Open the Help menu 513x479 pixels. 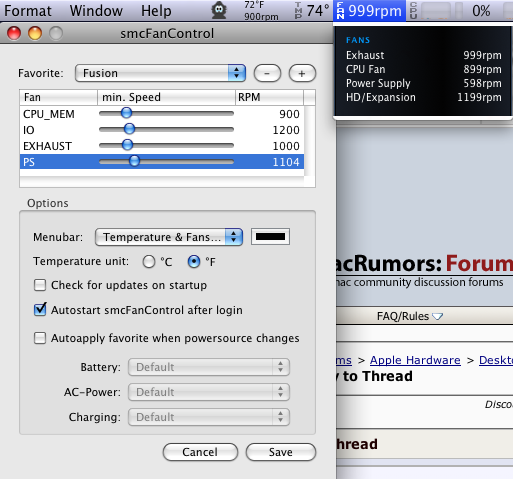(x=156, y=11)
